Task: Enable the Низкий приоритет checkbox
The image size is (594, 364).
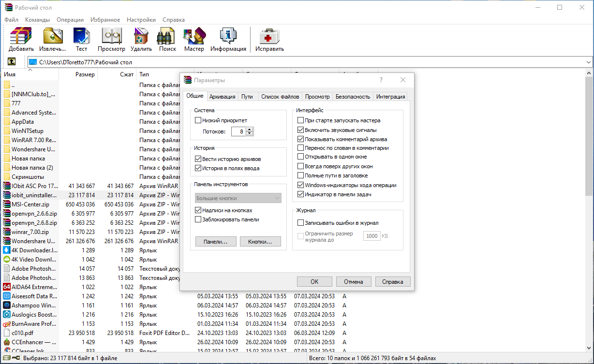Action: pyautogui.click(x=198, y=120)
